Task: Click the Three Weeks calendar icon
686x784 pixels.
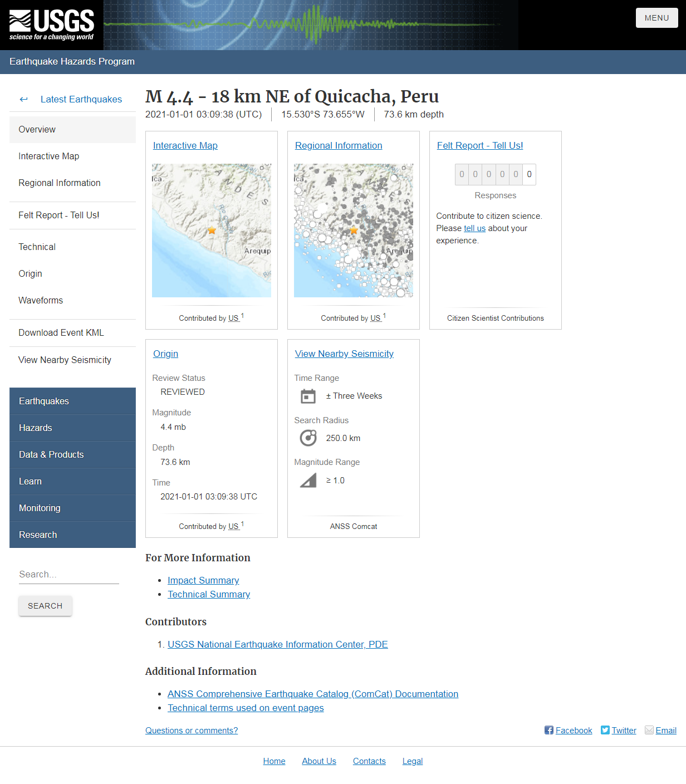Action: (308, 396)
